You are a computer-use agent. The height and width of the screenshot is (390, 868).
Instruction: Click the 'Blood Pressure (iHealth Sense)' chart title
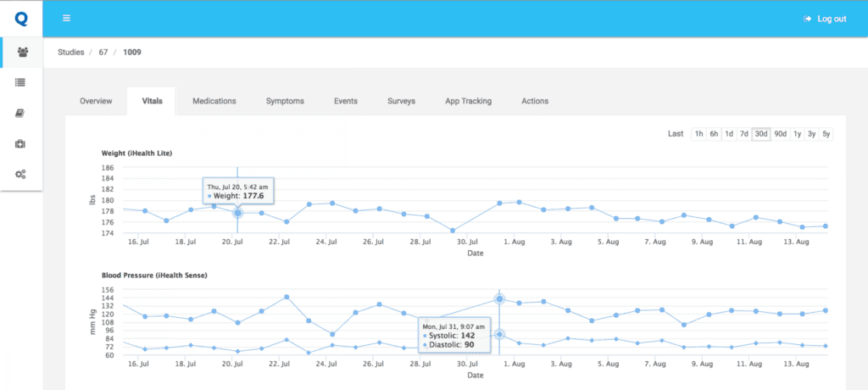pos(154,275)
